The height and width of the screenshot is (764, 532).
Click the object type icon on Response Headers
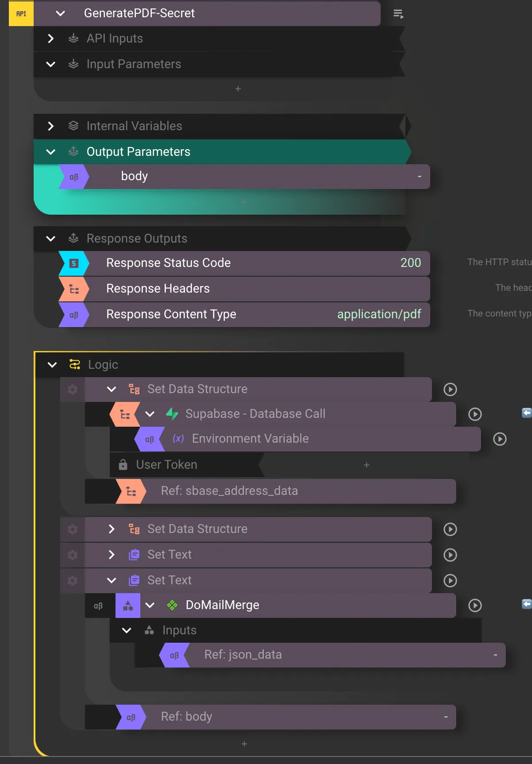point(74,289)
